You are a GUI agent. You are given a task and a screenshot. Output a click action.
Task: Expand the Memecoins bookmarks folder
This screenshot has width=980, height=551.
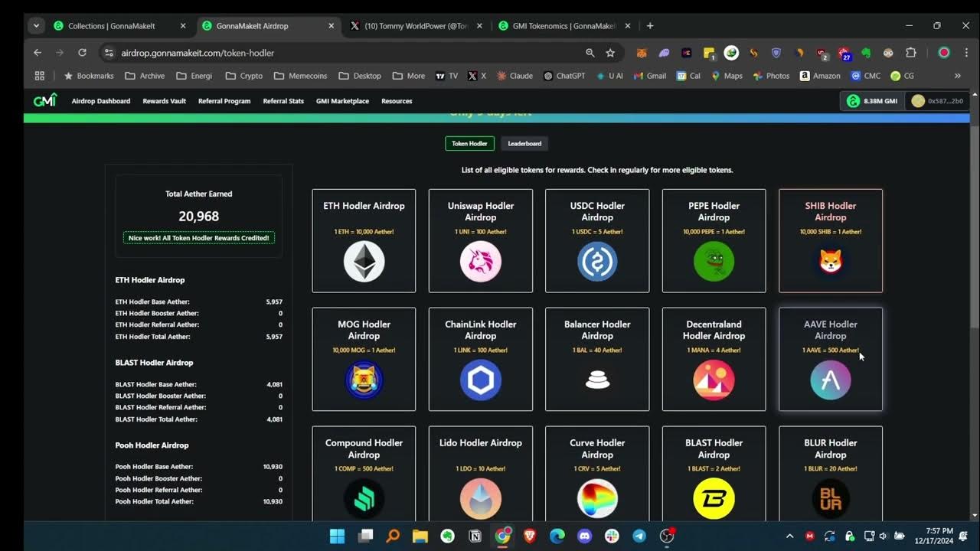(300, 76)
